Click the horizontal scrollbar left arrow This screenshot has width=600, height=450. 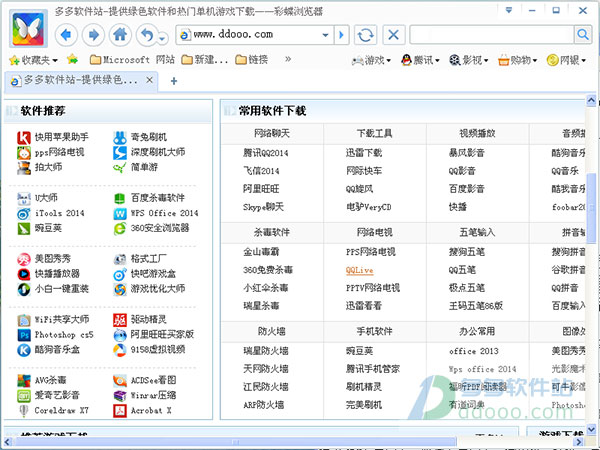pos(8,442)
